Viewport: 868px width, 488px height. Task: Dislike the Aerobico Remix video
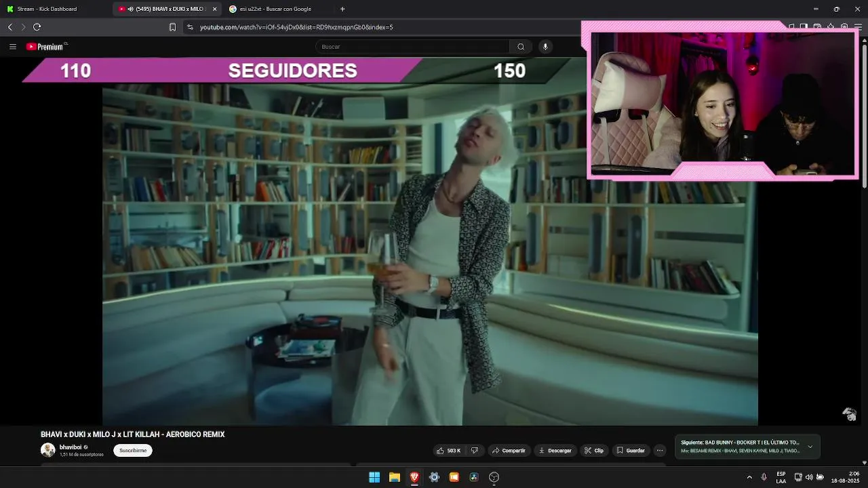(475, 451)
